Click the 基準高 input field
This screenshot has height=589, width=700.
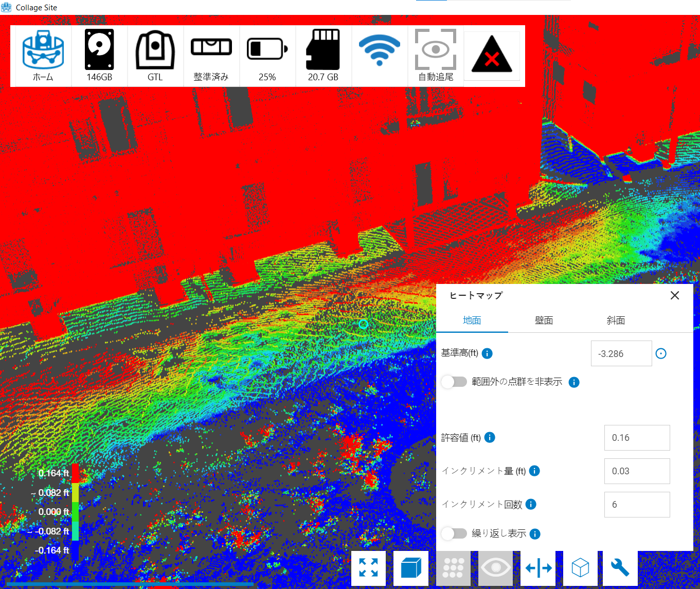click(621, 354)
